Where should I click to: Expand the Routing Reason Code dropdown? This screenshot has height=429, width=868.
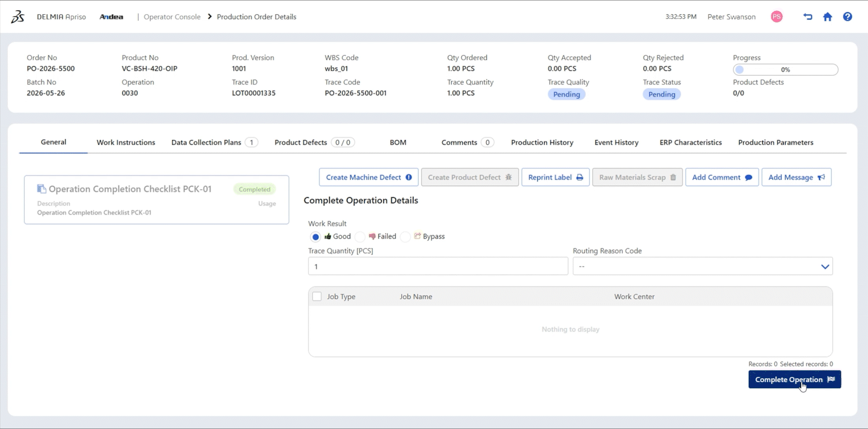702,266
